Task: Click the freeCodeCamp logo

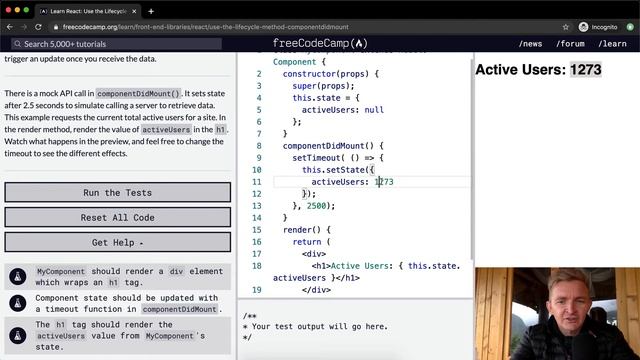Action: coord(320,43)
